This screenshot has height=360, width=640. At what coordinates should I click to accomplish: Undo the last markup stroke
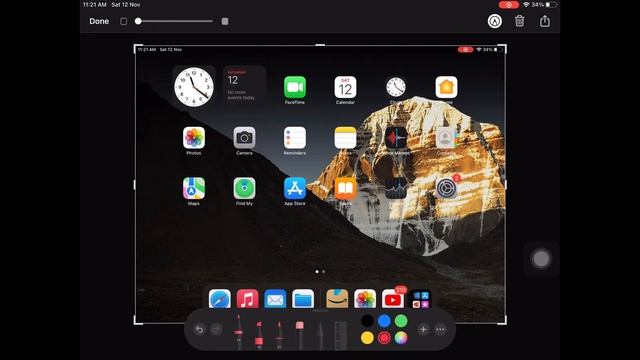pos(200,329)
